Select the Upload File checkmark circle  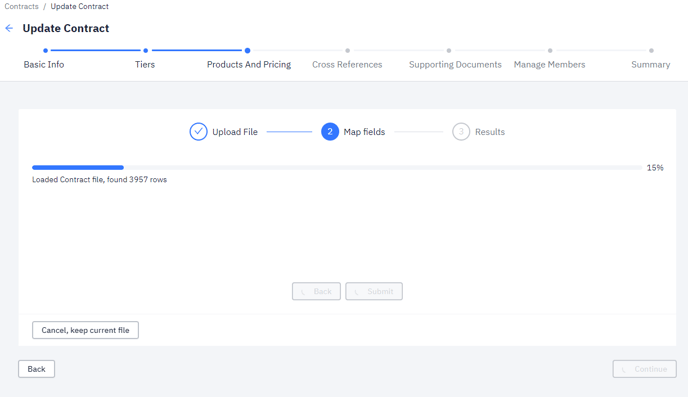[198, 132]
